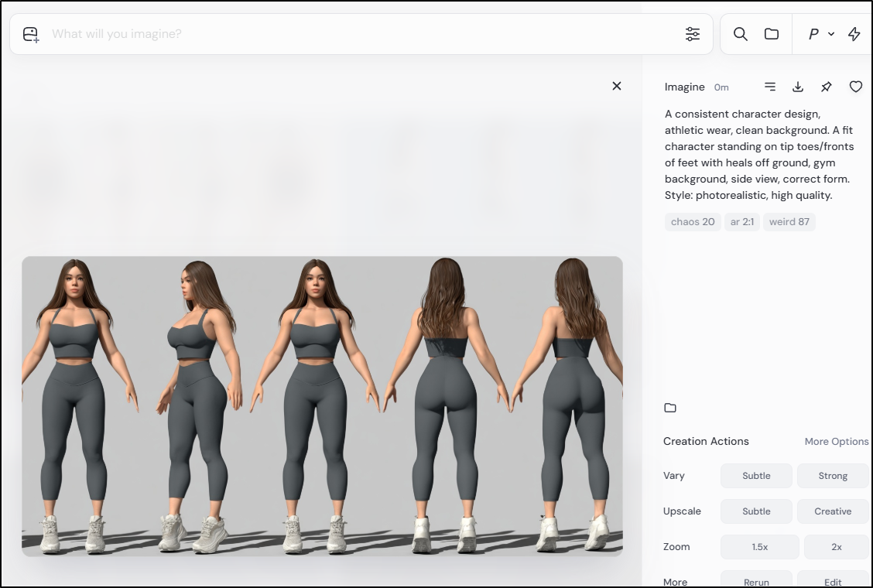Open the prompt settings sliders icon
Viewport: 873px width, 588px height.
pyautogui.click(x=692, y=34)
